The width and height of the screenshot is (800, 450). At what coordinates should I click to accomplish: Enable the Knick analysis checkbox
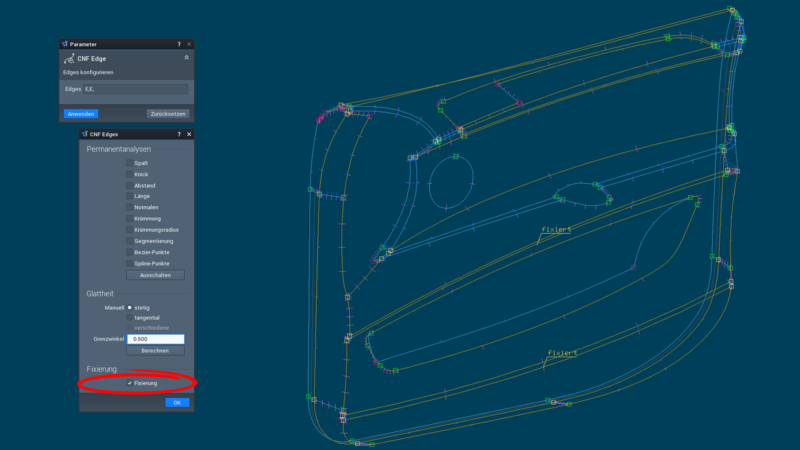tap(129, 174)
